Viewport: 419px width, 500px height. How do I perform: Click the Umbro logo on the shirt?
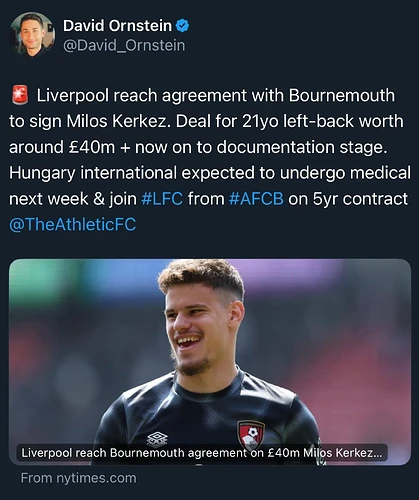point(157,438)
